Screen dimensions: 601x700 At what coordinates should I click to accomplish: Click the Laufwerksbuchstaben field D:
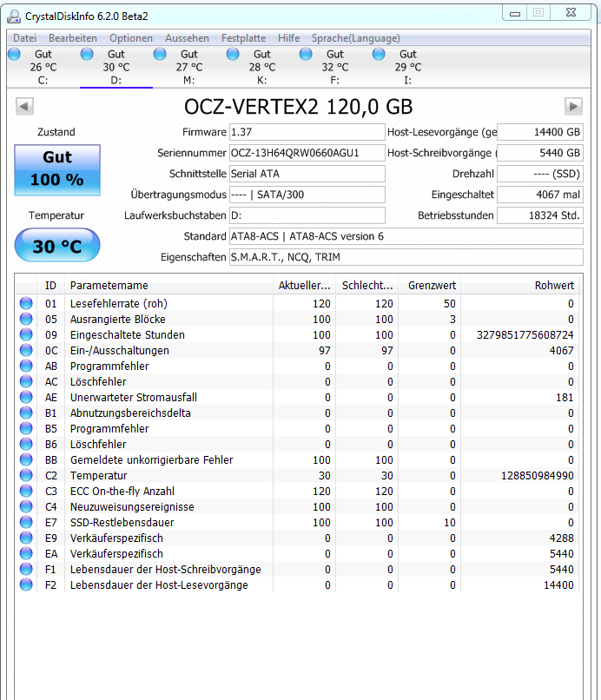pyautogui.click(x=307, y=215)
